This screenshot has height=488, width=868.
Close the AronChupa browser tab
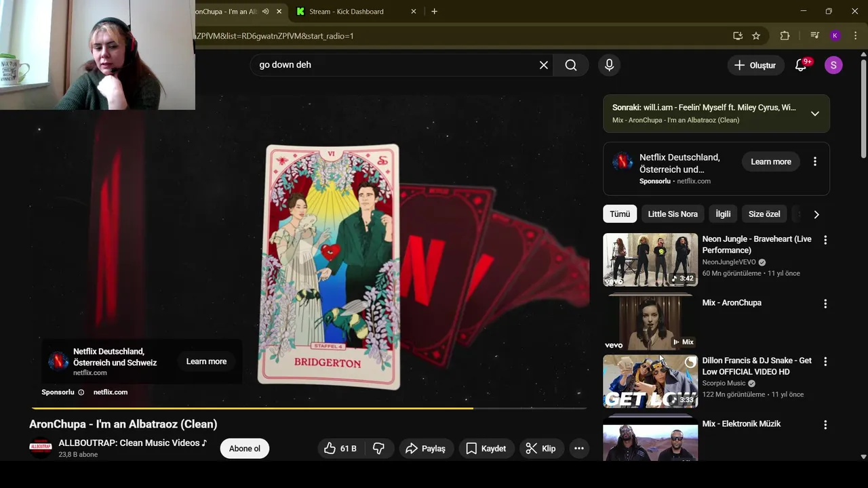tap(279, 12)
